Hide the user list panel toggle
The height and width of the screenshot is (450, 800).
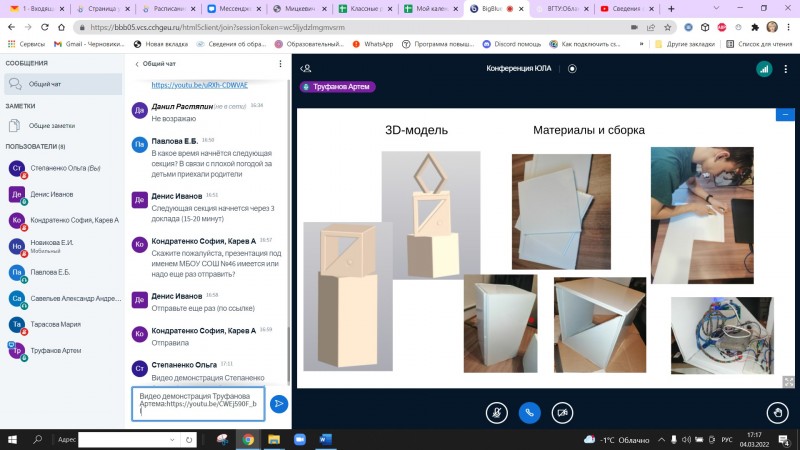pos(306,69)
